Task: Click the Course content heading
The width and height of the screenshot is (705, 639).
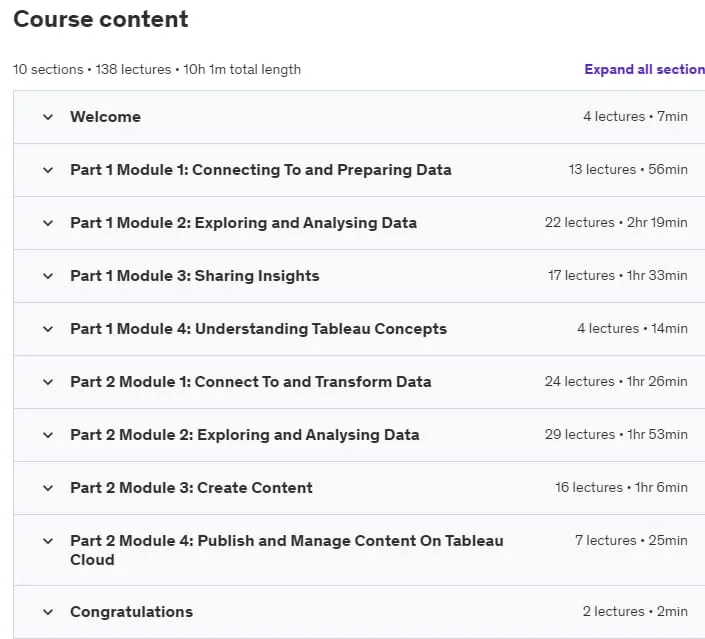Action: pos(101,19)
